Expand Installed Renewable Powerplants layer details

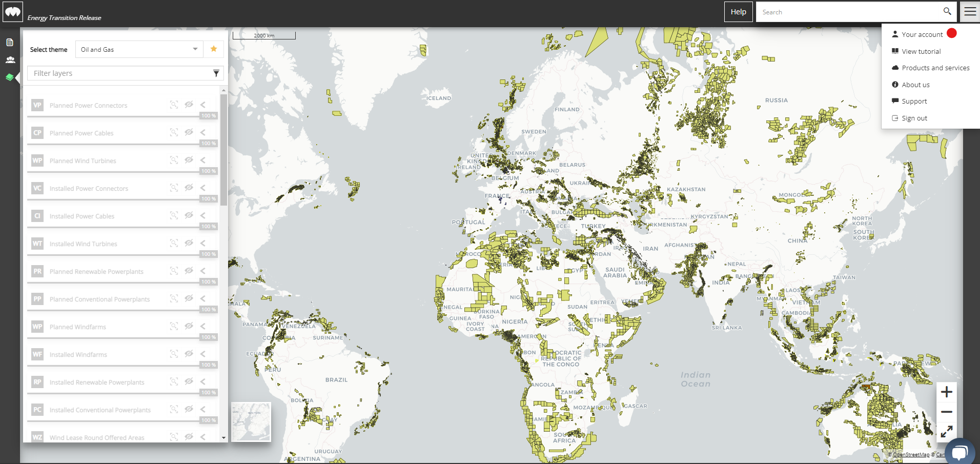(x=203, y=381)
